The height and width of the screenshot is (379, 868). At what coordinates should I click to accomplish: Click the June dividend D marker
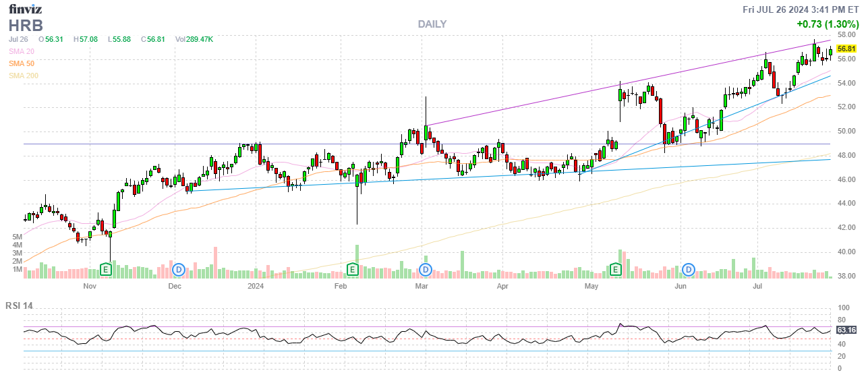(x=689, y=270)
